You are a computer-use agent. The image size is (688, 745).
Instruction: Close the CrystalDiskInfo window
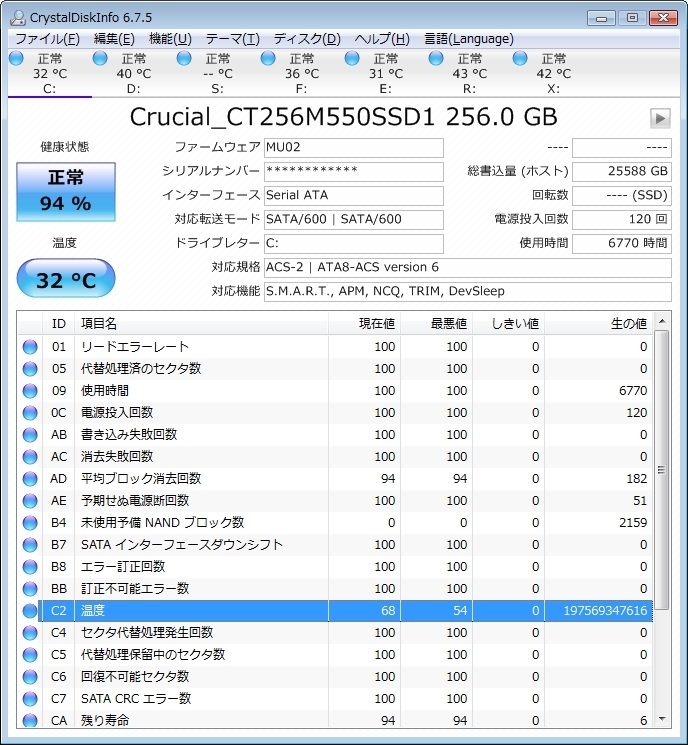(x=664, y=19)
